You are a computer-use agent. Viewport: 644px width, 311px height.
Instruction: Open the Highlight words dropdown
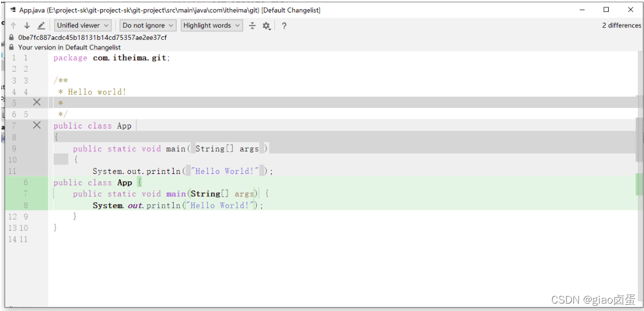212,26
